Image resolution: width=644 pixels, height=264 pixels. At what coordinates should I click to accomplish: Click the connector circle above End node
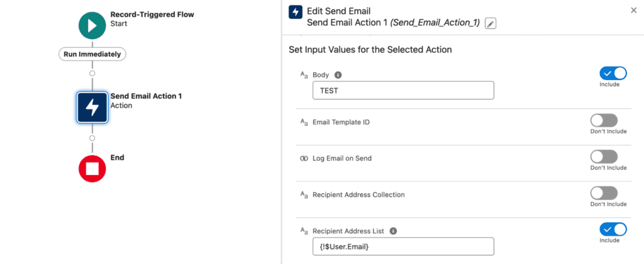coord(92,137)
